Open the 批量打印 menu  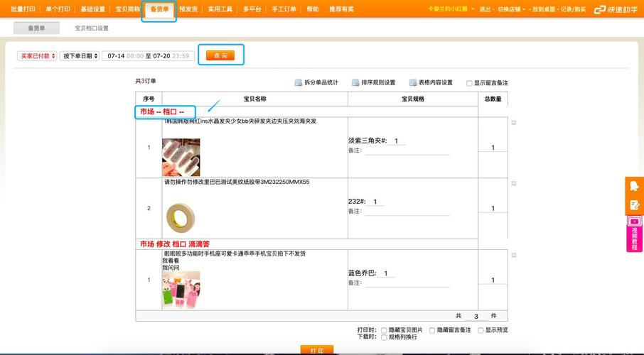(x=23, y=9)
